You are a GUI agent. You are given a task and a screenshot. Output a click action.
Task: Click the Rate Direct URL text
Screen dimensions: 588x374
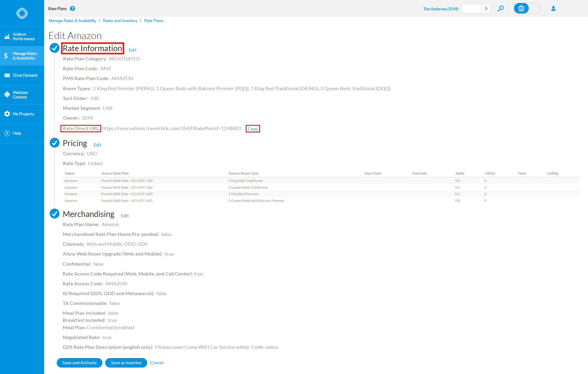(x=171, y=129)
